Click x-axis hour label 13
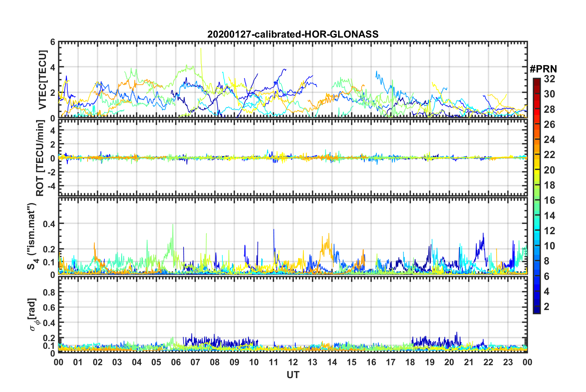586x392 pixels. click(312, 362)
